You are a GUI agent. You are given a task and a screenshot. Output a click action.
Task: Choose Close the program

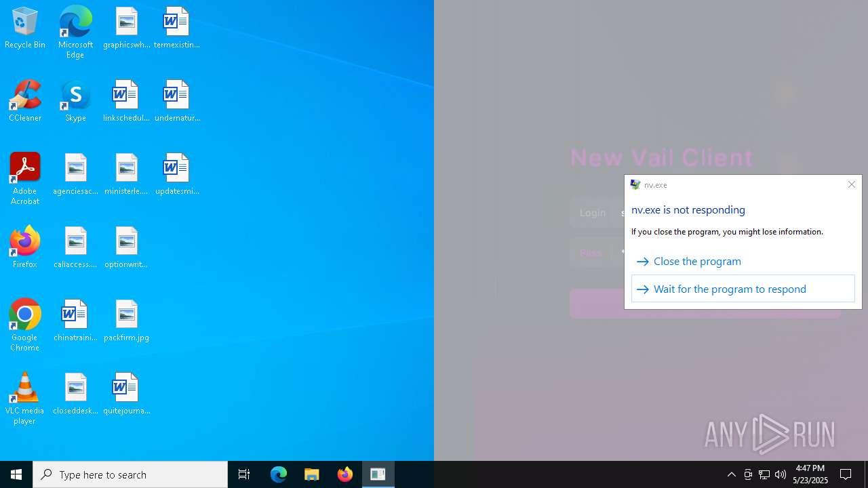pos(743,261)
